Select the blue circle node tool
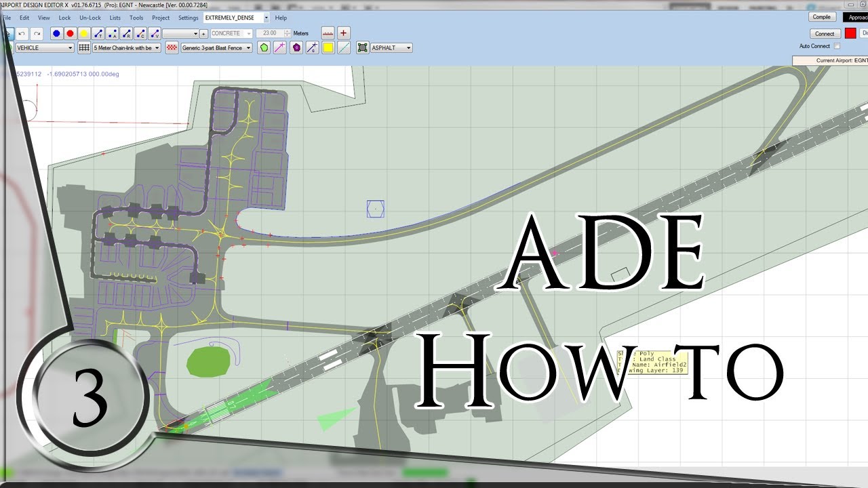Viewport: 868px width, 488px height. (56, 33)
